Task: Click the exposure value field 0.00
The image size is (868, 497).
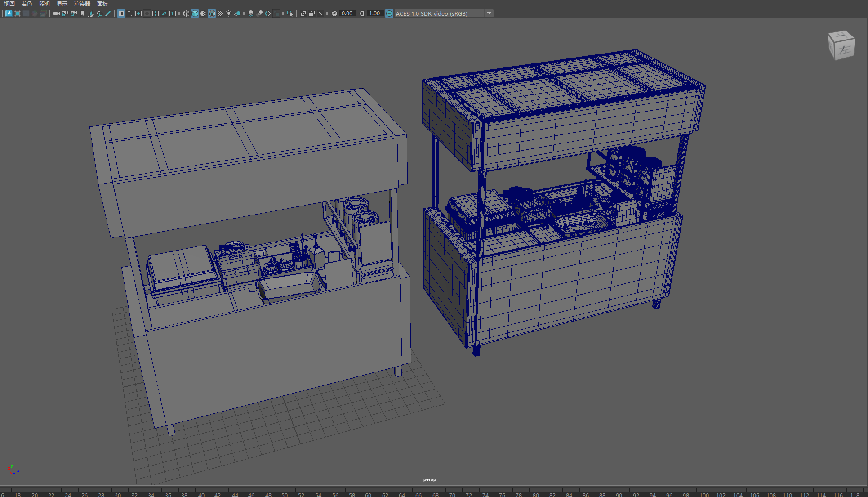Action: coord(347,13)
